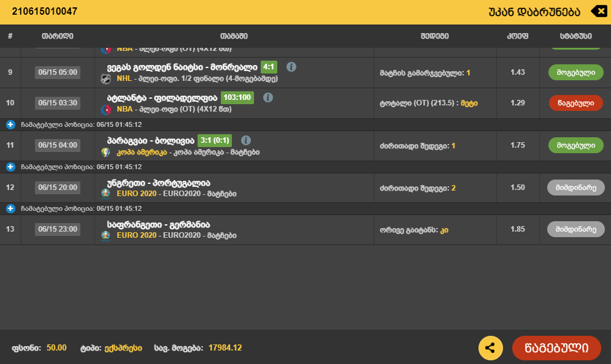
Task: Click ტოტალი (OT) (213.5) result text
Action: (x=429, y=103)
